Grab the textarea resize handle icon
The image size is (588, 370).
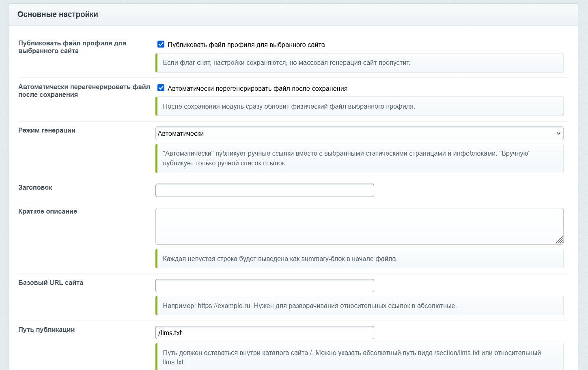click(x=559, y=240)
